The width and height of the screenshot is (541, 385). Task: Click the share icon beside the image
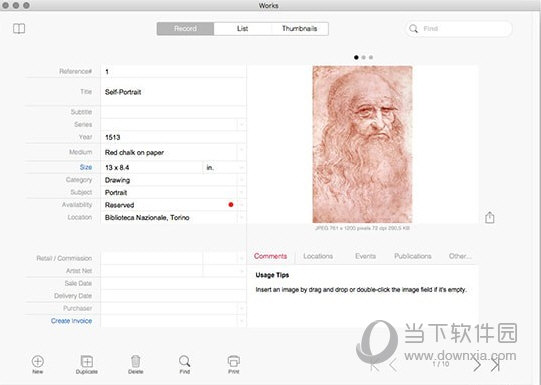pos(490,217)
